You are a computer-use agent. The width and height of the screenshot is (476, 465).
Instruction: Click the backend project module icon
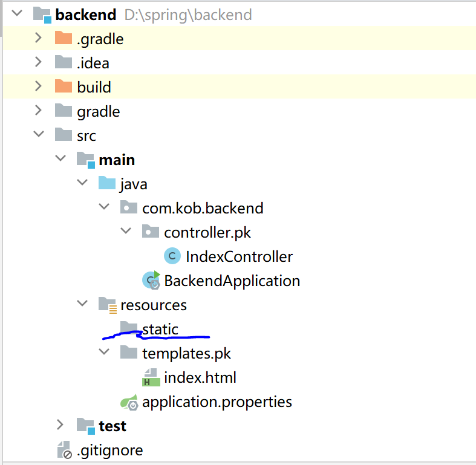(42, 15)
